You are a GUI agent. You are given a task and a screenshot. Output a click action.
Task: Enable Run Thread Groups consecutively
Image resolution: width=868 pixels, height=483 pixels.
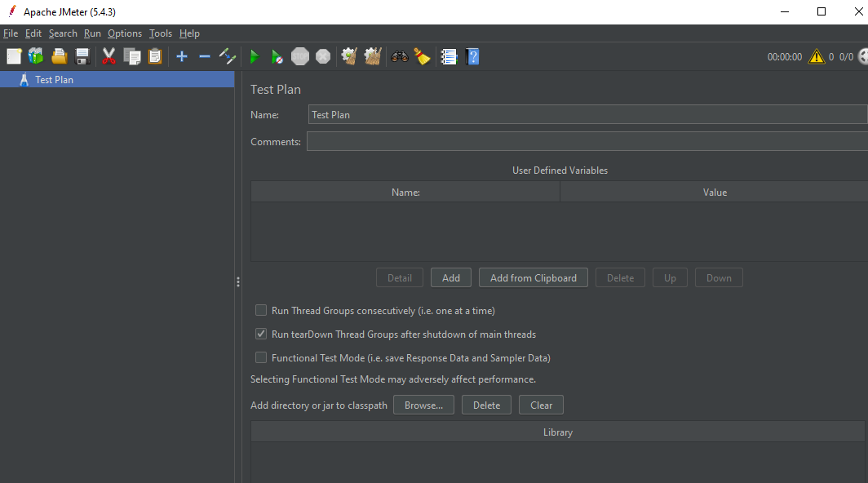click(261, 310)
